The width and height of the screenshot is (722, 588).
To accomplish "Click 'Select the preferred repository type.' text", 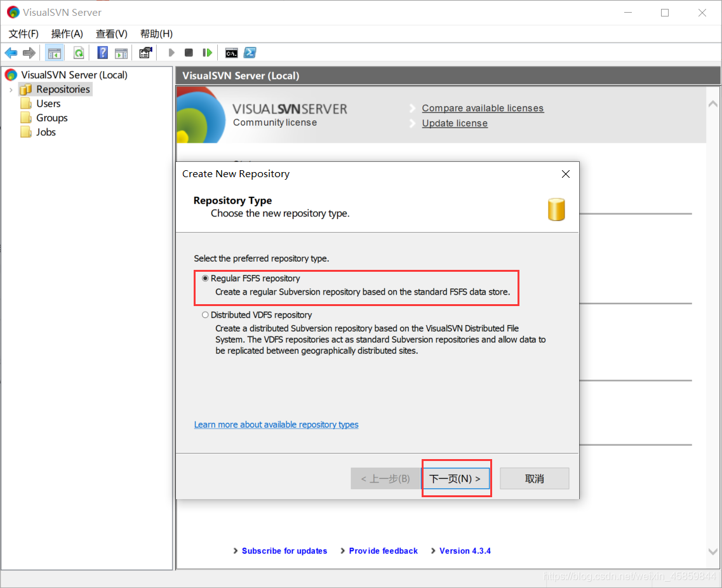I will click(x=262, y=258).
